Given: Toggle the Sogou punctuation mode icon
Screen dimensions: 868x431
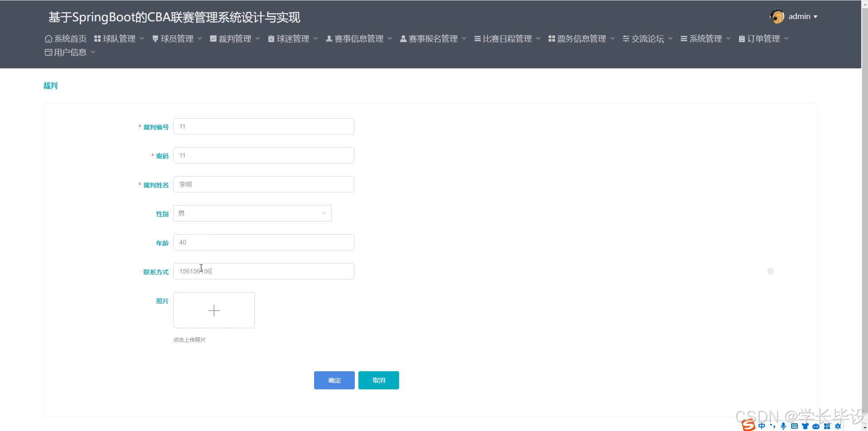Looking at the screenshot, I should pos(773,426).
